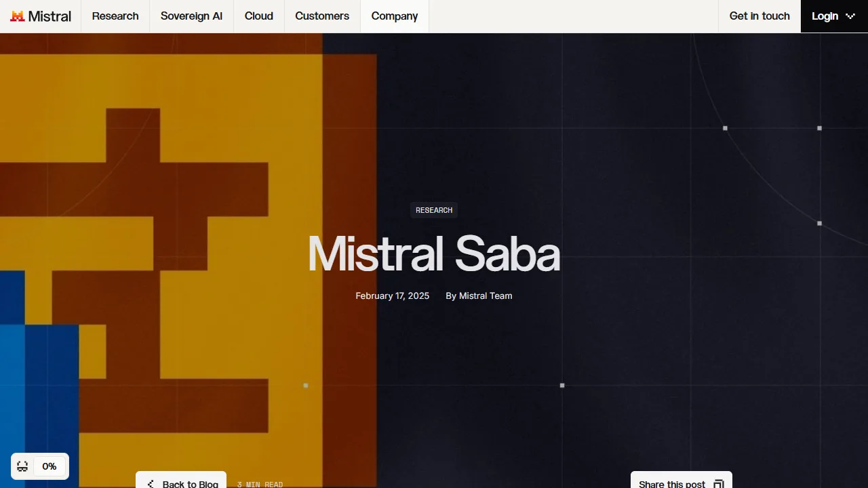868x488 pixels.
Task: Click the Mistral logo icon
Action: tap(17, 16)
